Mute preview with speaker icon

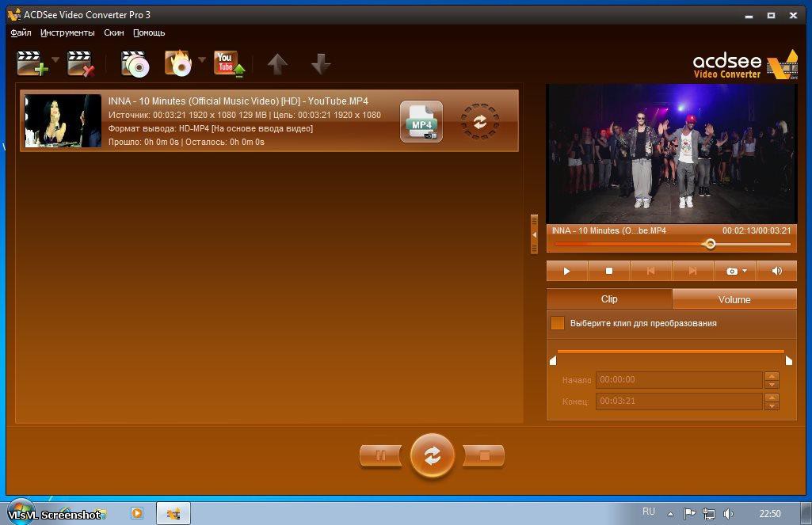click(x=776, y=271)
